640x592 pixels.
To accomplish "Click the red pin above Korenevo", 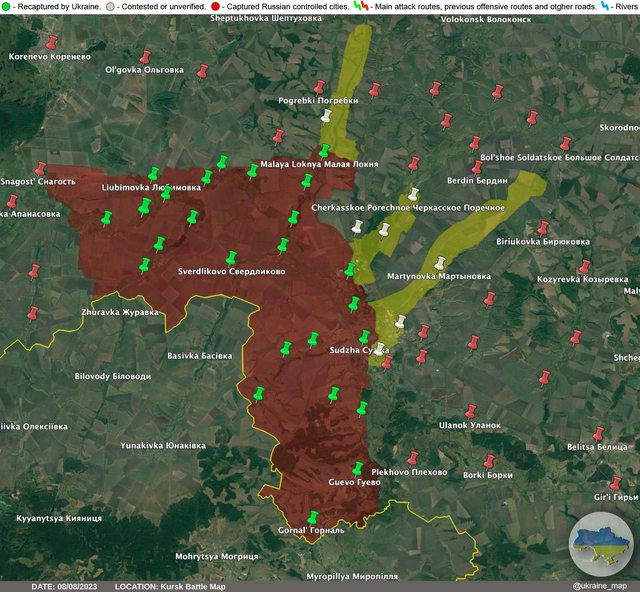I will pos(52,43).
